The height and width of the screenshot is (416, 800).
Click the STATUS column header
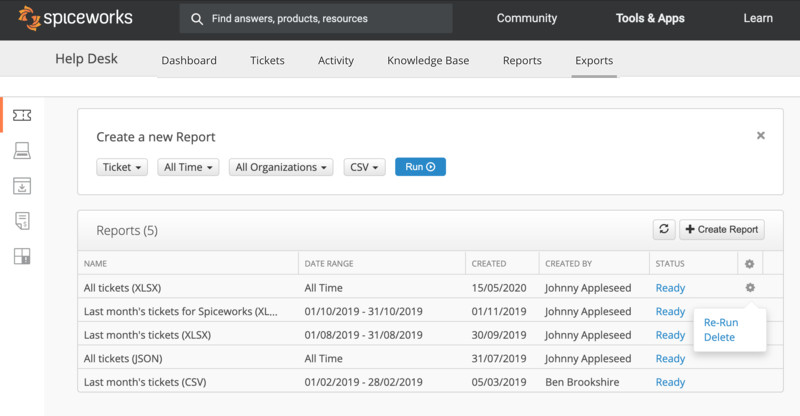(670, 264)
